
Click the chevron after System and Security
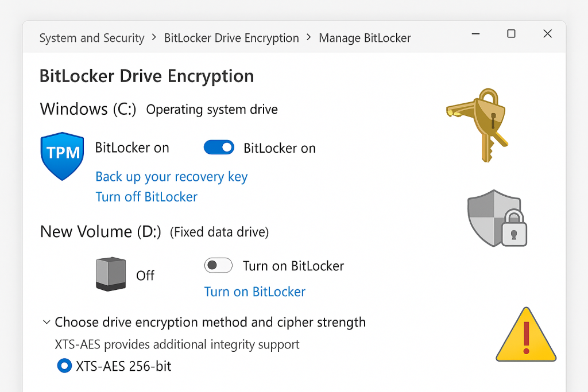point(154,38)
